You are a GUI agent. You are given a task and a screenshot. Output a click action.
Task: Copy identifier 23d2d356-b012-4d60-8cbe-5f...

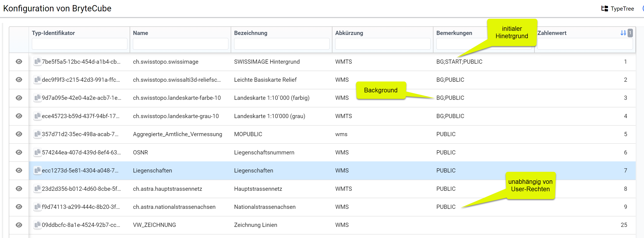click(37, 188)
